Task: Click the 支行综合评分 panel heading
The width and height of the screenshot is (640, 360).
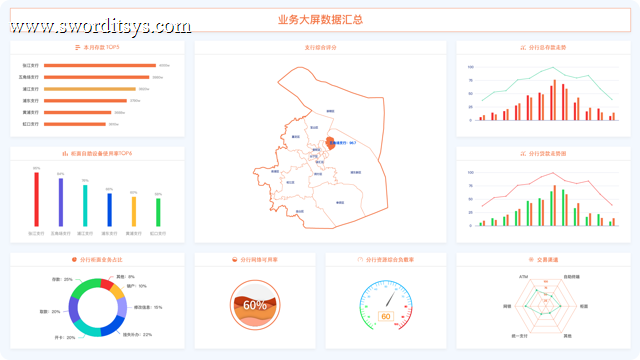Action: pyautogui.click(x=320, y=48)
